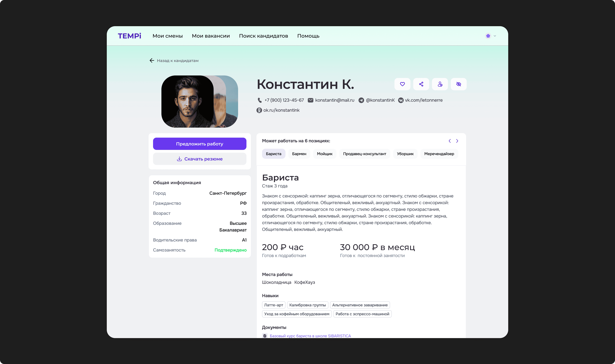Open the Поиск кандидатов menu item
The width and height of the screenshot is (615, 364).
tap(263, 36)
